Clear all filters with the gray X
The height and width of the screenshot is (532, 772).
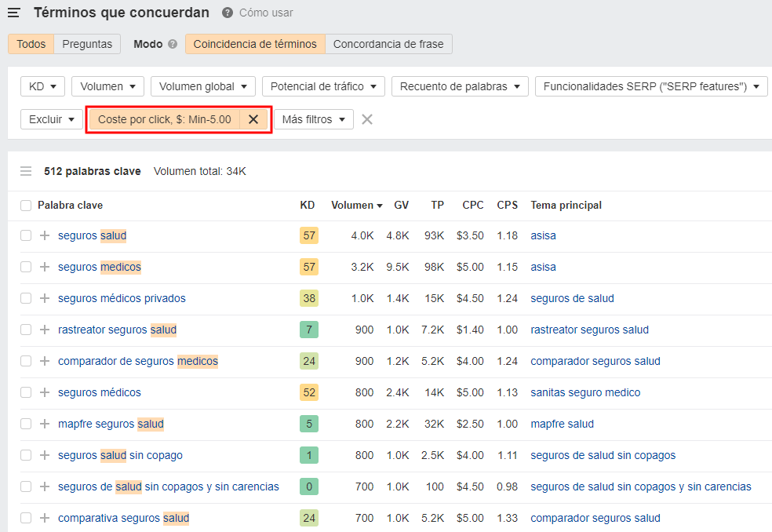click(x=367, y=119)
